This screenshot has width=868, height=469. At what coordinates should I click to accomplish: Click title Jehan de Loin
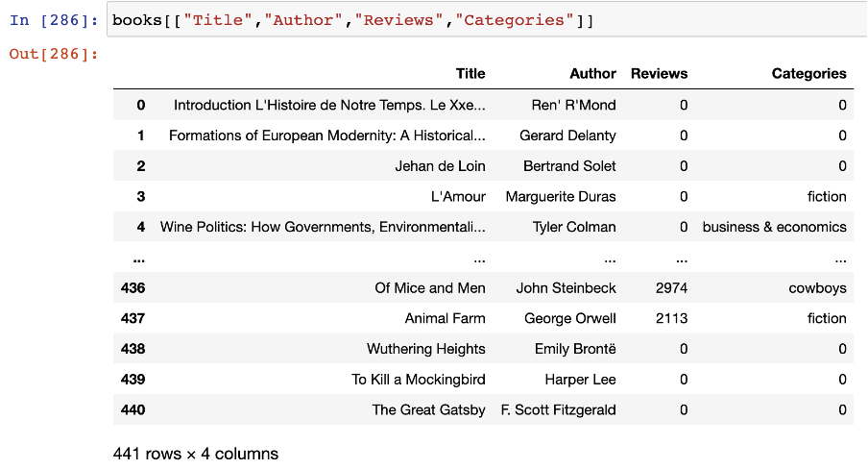coord(440,165)
